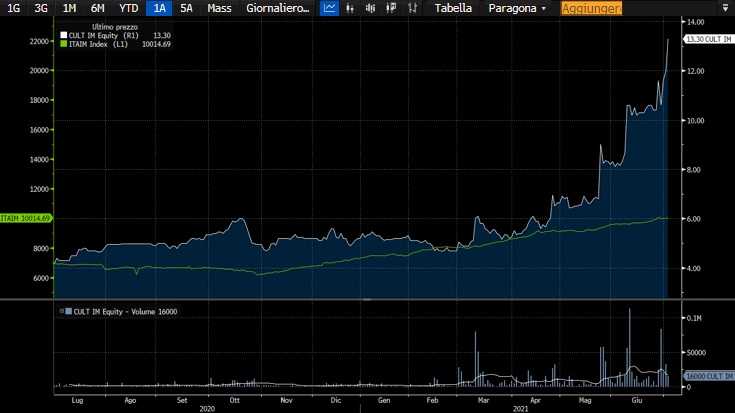Select the 5A time range
Screen dimensions: 735x413
click(186, 8)
